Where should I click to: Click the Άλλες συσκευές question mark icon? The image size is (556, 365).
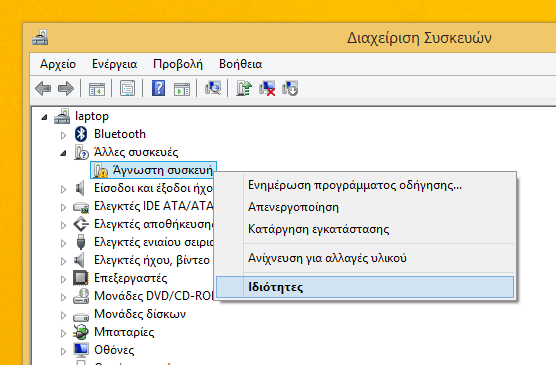pyautogui.click(x=81, y=152)
